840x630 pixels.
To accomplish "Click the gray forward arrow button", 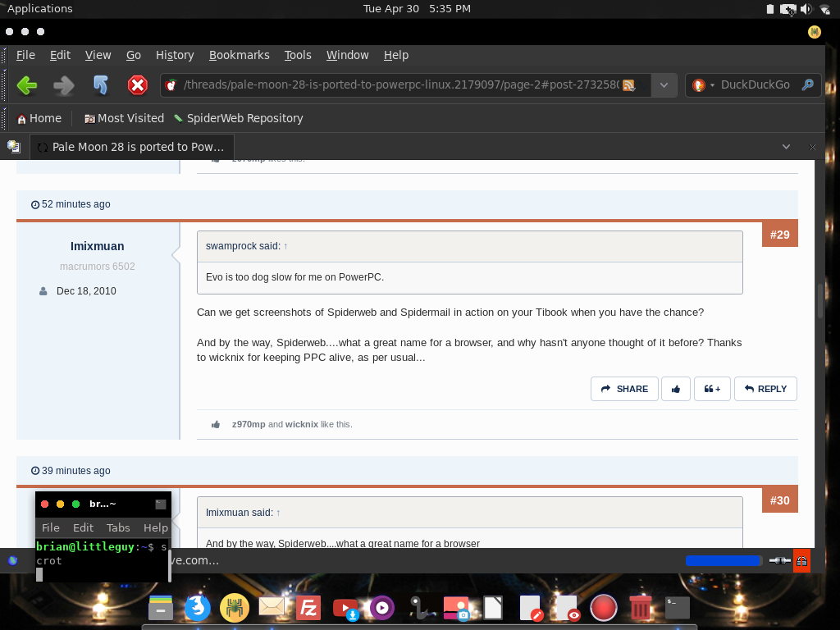I will [64, 85].
